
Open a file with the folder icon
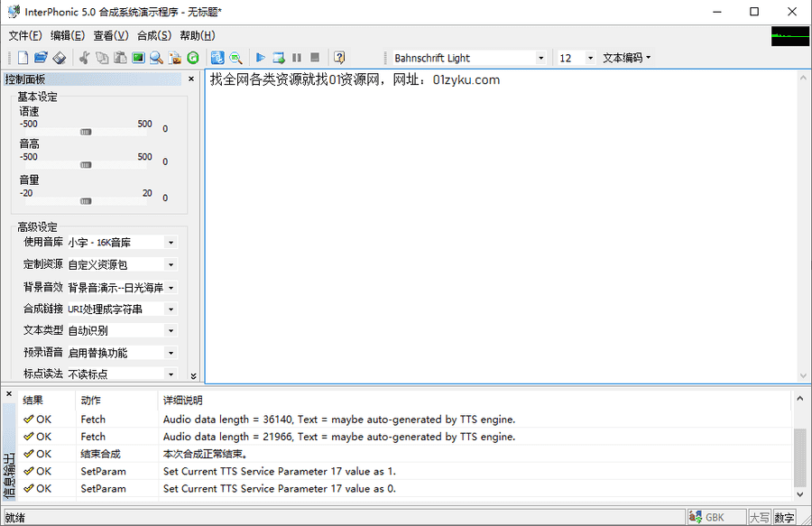[x=41, y=58]
